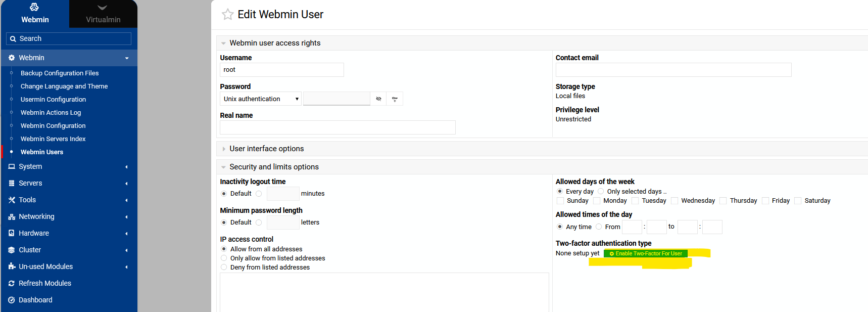Select 'Only selected days' radio button
Image resolution: width=868 pixels, height=312 pixels.
coord(601,192)
